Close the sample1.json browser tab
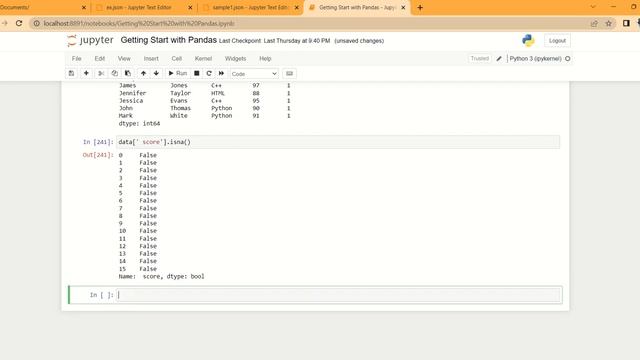This screenshot has width=640, height=360. 297,7
